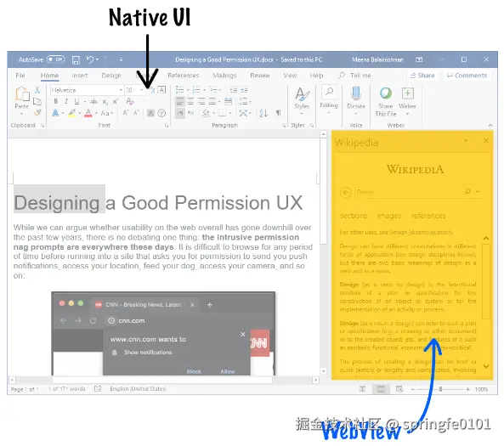Click the Clear All Formatting icon
The height and width of the screenshot is (446, 504).
pyautogui.click(x=130, y=101)
